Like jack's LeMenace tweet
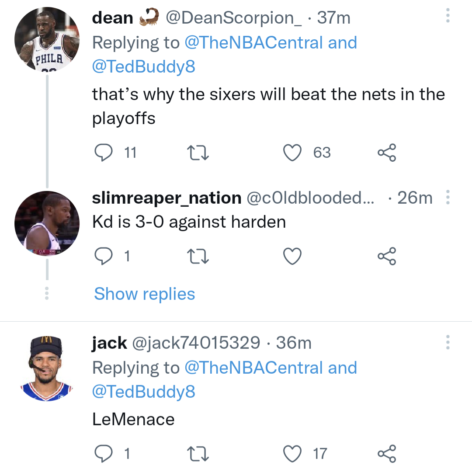 point(292,453)
